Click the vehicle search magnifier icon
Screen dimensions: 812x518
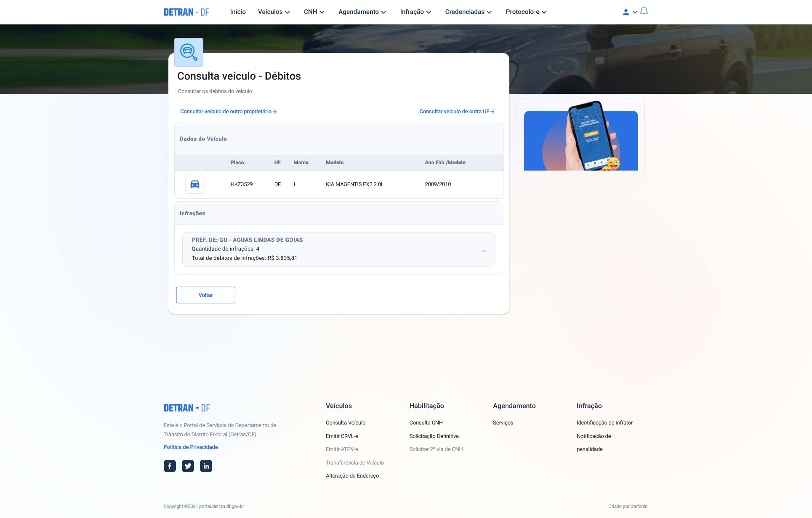189,52
